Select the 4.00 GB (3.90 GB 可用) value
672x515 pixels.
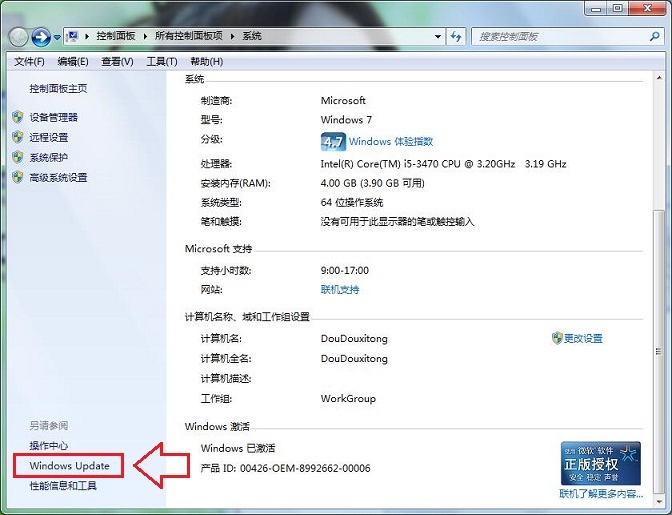tap(372, 183)
